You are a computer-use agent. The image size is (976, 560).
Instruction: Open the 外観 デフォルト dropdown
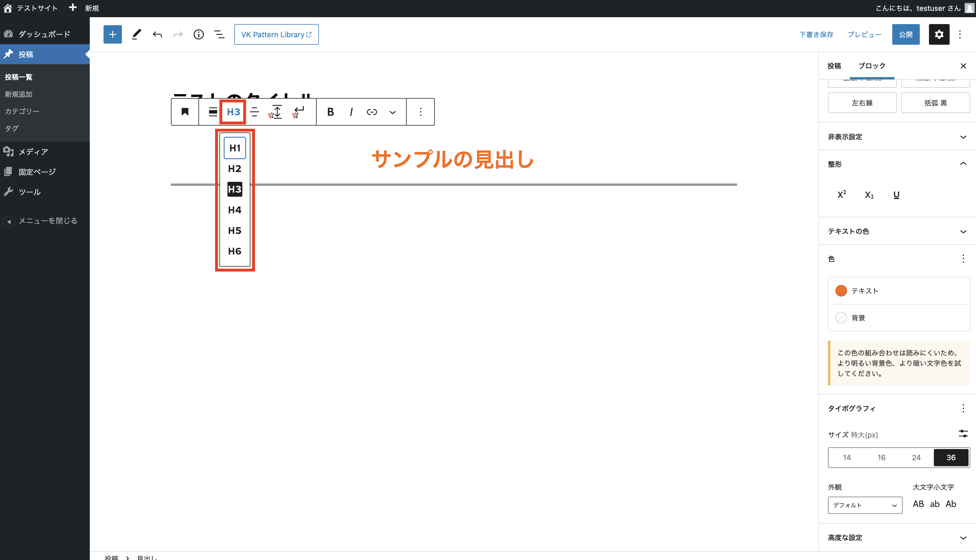(865, 505)
